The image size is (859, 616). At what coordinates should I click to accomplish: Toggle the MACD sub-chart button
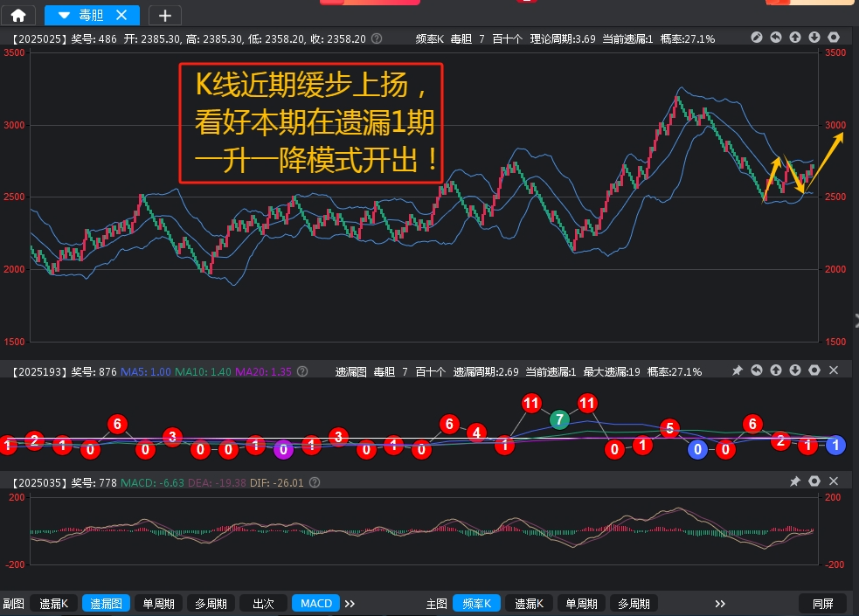pos(315,604)
